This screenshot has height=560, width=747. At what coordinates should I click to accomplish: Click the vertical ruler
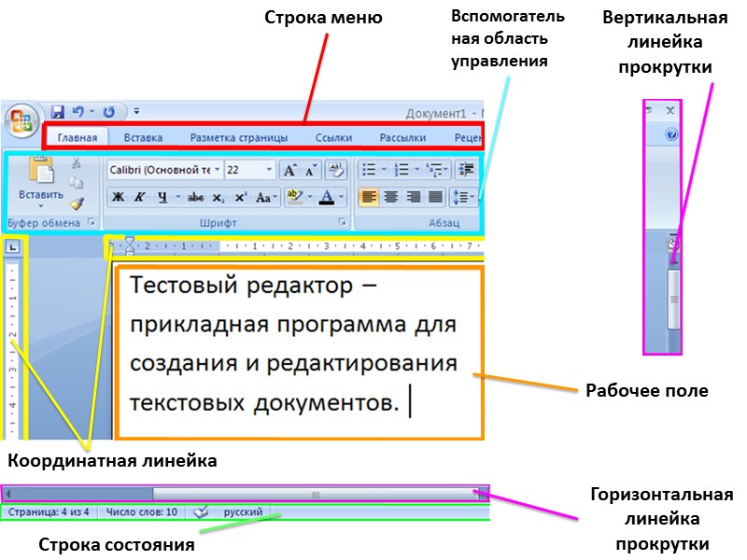click(13, 350)
